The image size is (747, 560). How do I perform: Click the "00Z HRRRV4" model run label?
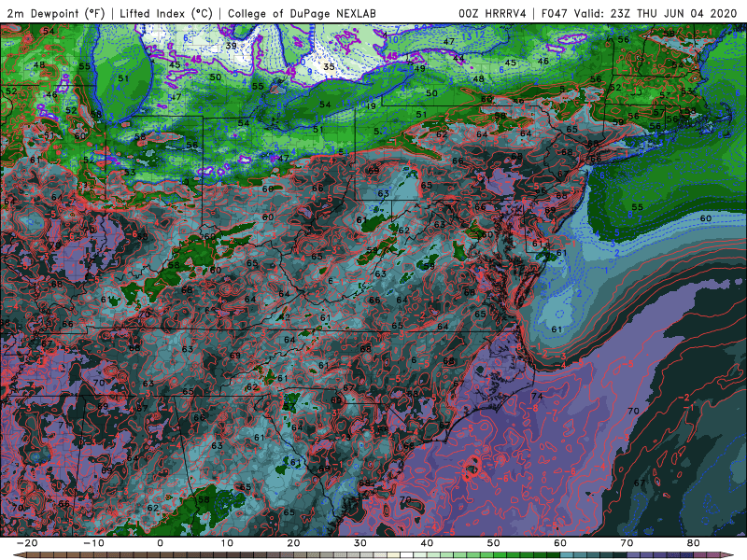(x=492, y=13)
